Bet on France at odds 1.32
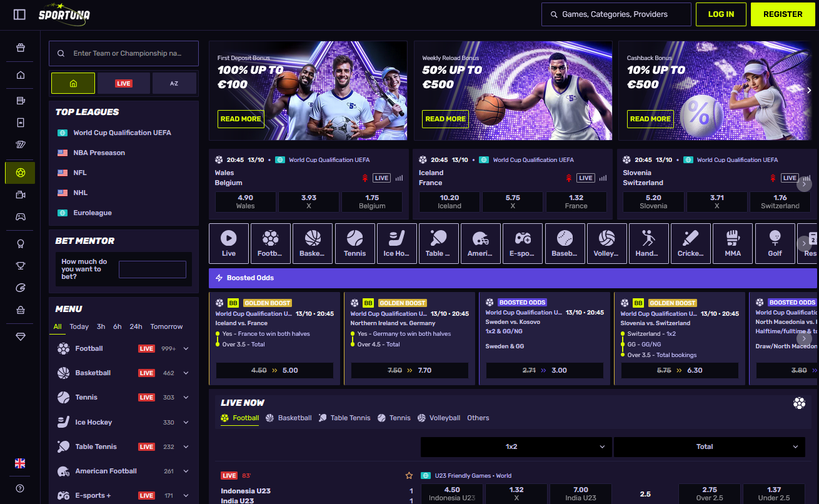This screenshot has height=504, width=819. pos(576,201)
